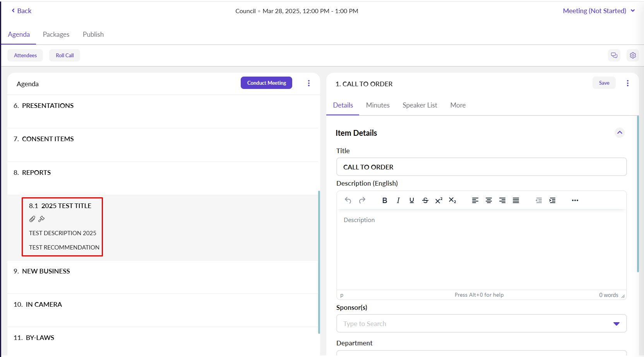Image resolution: width=644 pixels, height=357 pixels.
Task: Center align the description text
Action: coord(488,200)
